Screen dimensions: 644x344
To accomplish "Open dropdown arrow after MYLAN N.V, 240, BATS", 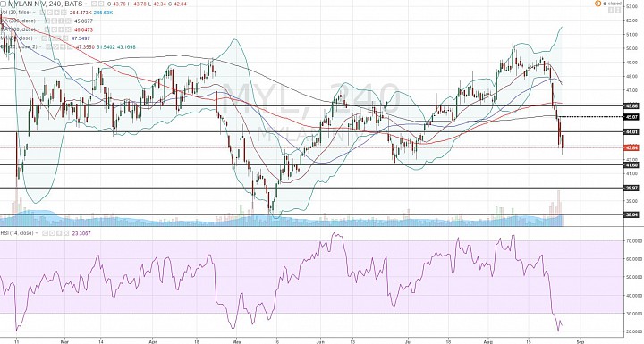I will click(86, 4).
